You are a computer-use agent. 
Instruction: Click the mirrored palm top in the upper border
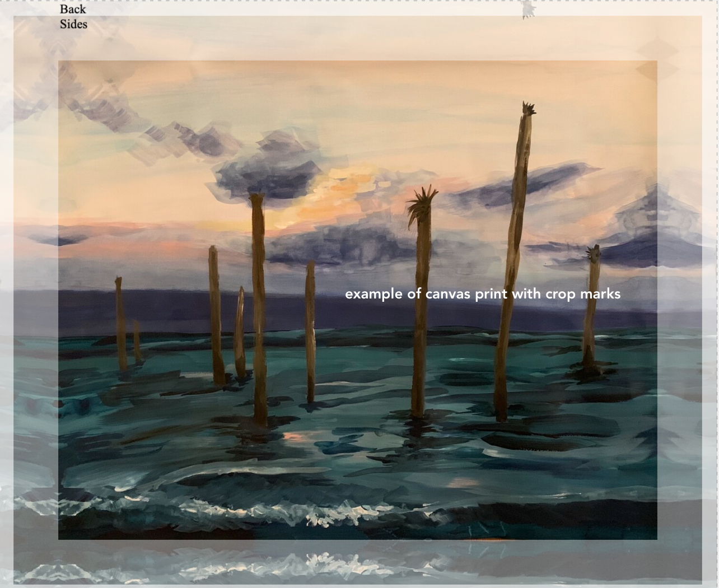coord(527,10)
